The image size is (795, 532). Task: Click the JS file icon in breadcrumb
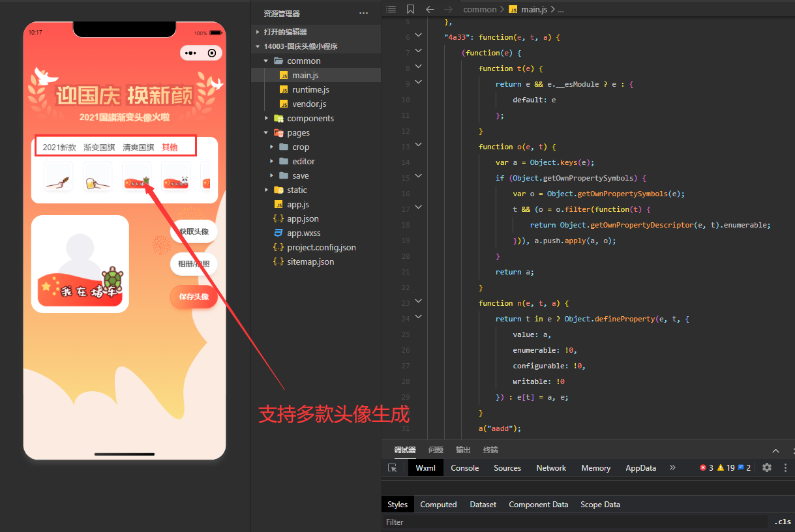tap(513, 9)
